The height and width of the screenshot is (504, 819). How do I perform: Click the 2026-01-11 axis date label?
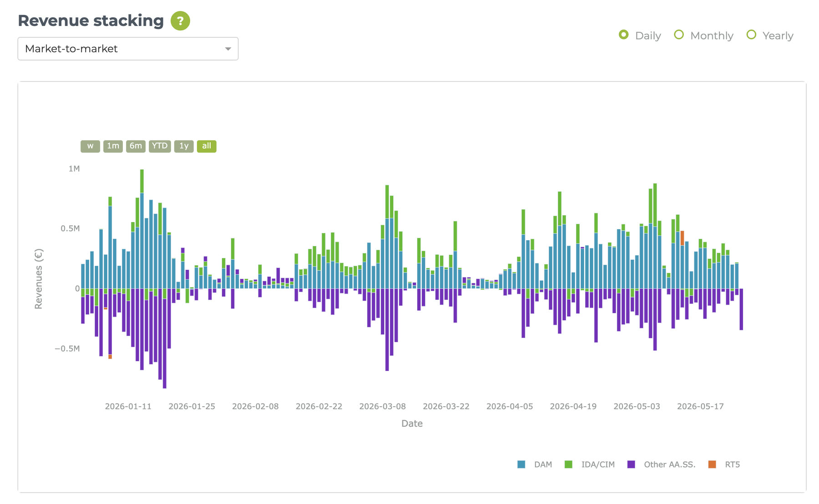point(128,406)
